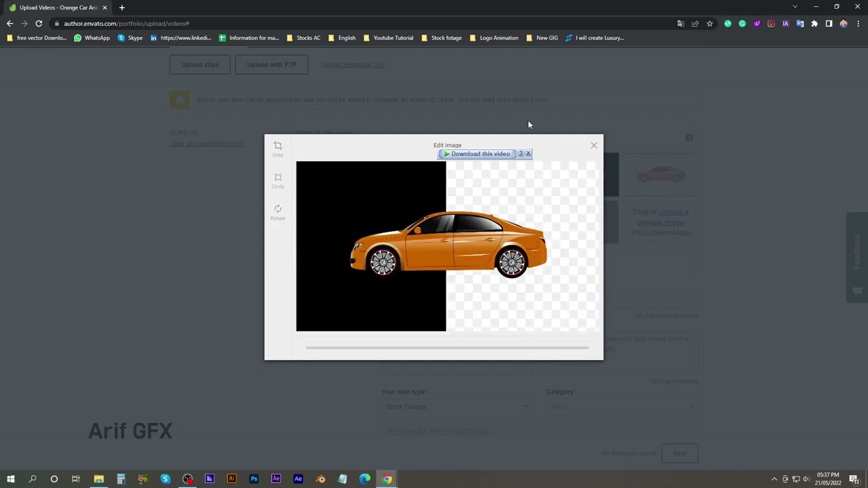Open the Feedback side tab
868x488 pixels.
point(857,258)
